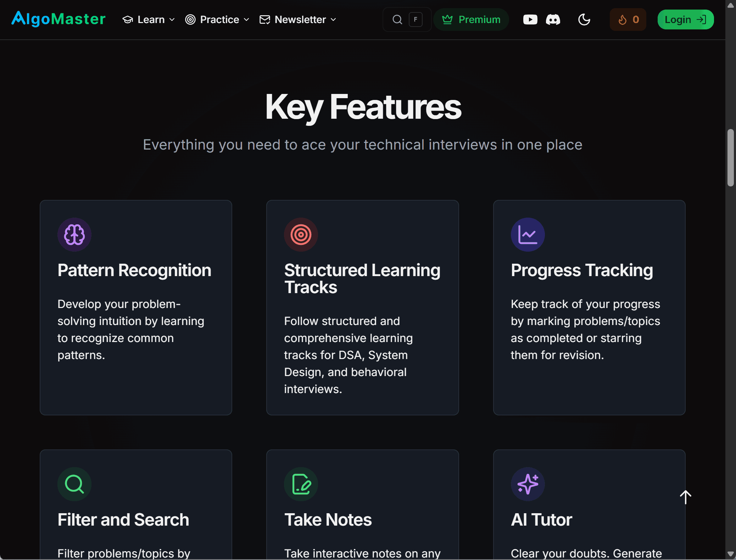
Task: Click the Structured Learning Tracks heading
Action: pos(362,279)
